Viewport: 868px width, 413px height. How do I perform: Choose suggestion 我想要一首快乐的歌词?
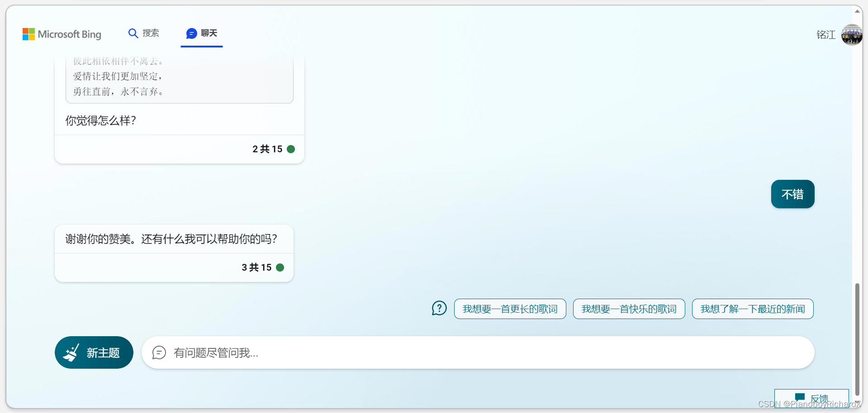coord(629,309)
